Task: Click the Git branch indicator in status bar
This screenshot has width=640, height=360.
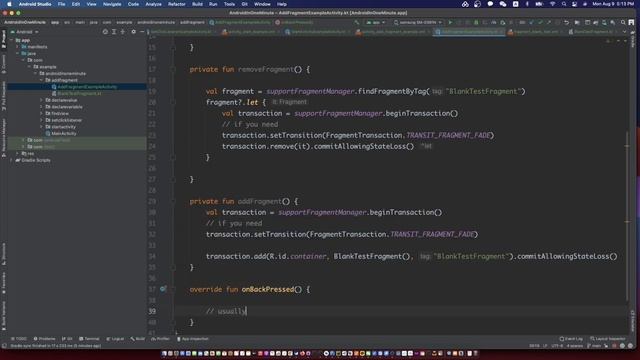Action: (x=594, y=346)
